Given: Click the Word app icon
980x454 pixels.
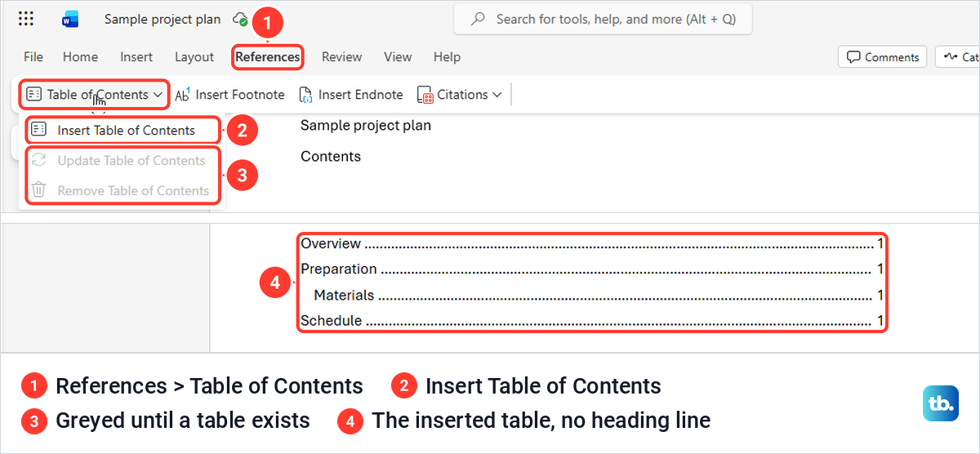Looking at the screenshot, I should (x=70, y=19).
